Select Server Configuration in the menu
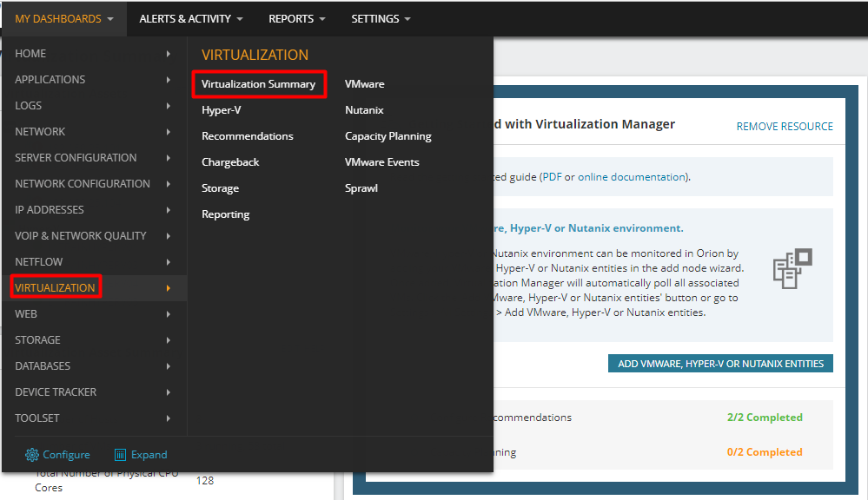The image size is (868, 500). 76,158
